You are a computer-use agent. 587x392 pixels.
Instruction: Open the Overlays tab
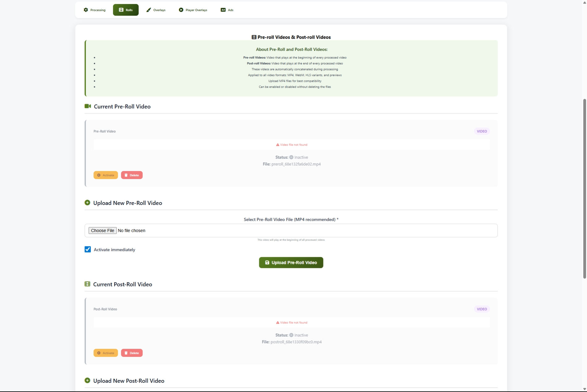click(x=156, y=10)
